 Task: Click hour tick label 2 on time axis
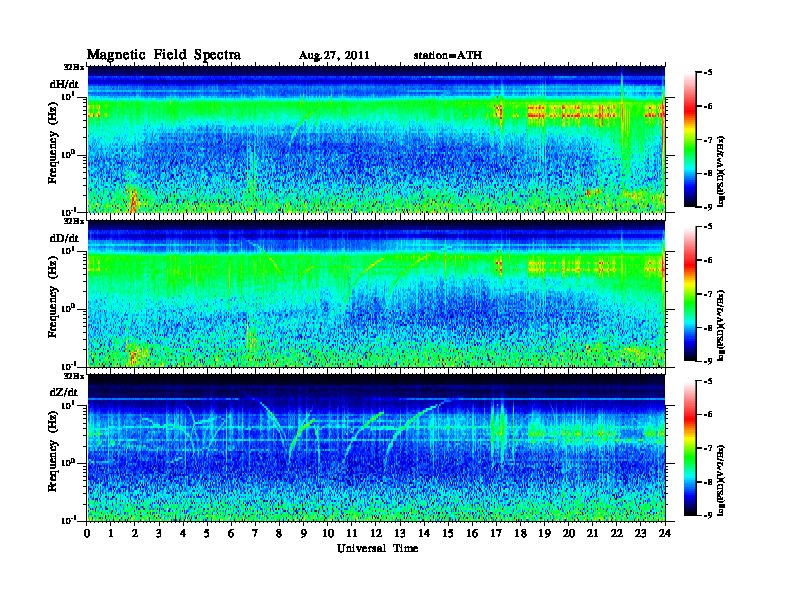(135, 533)
